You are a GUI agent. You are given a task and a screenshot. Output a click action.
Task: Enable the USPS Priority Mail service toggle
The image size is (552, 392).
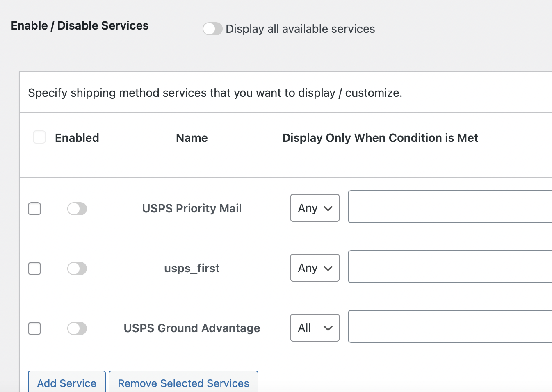point(77,208)
